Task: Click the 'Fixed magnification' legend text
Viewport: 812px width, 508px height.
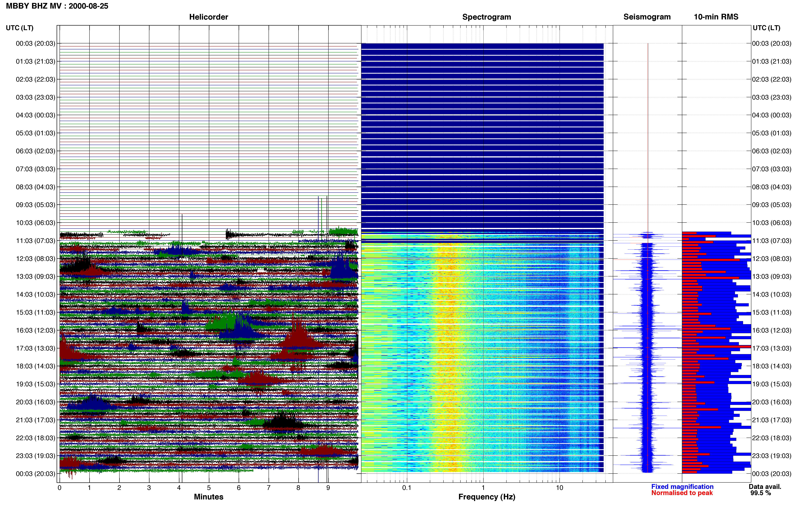Action: click(682, 486)
